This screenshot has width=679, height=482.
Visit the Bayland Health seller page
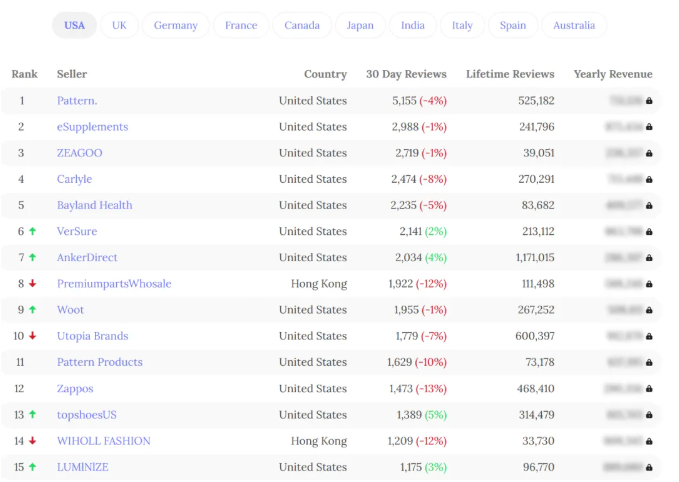95,205
